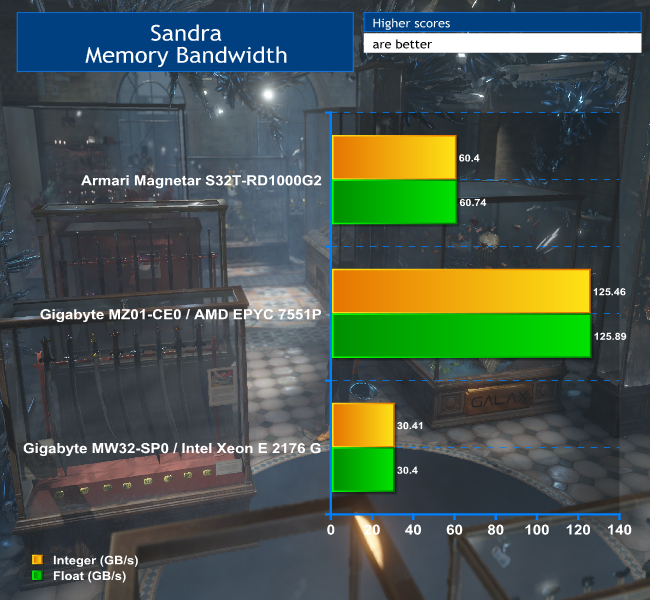
Task: Select the Gigabyte MW32-SP0 / Intel Xeon label
Action: 174,447
